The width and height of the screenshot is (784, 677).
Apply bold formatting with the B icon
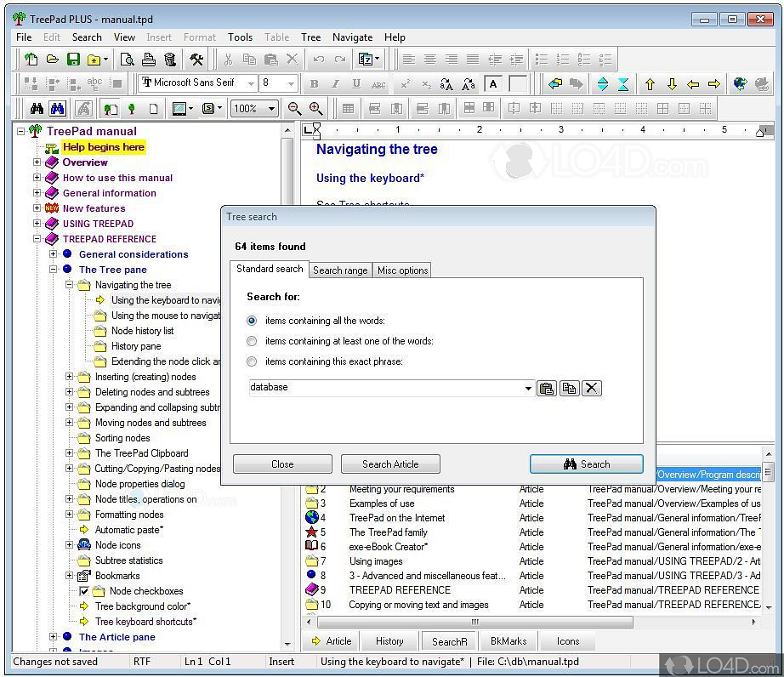click(314, 84)
